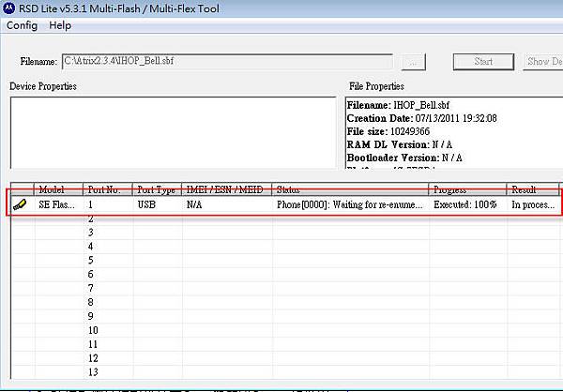Screen dimensions: 563x392
Task: Click the Port No. column header
Action: (x=108, y=189)
